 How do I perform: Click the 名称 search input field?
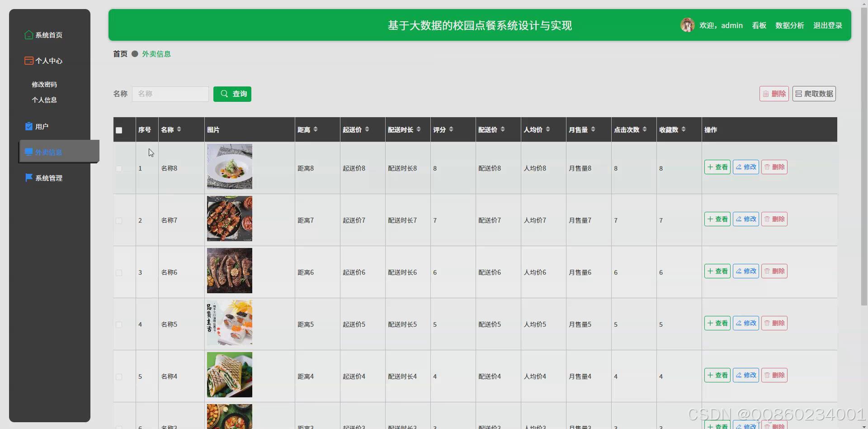point(170,94)
